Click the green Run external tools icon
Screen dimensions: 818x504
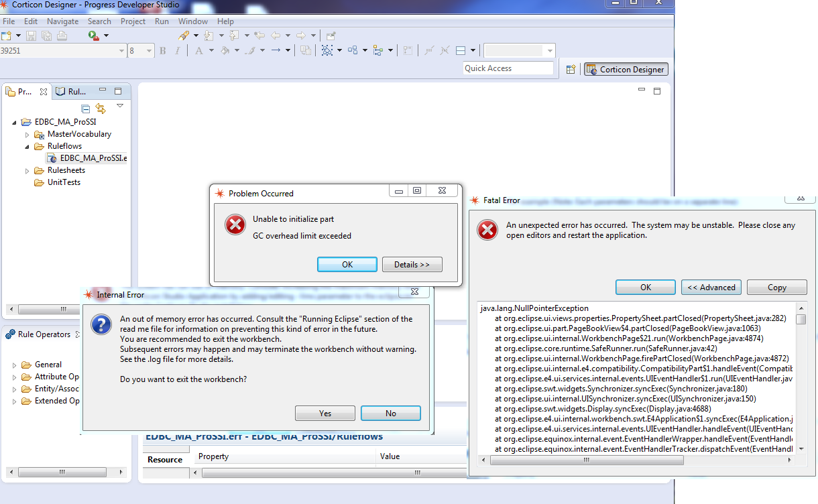93,36
